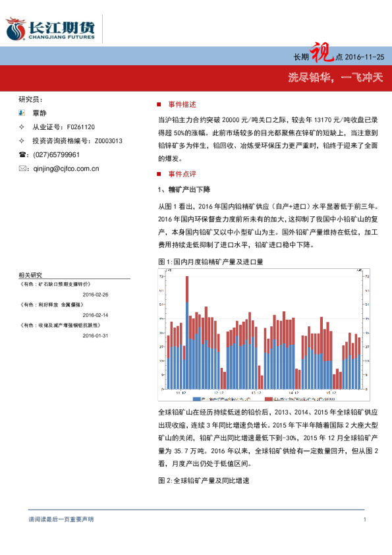Click the 相关研究 section heading

pyautogui.click(x=30, y=275)
